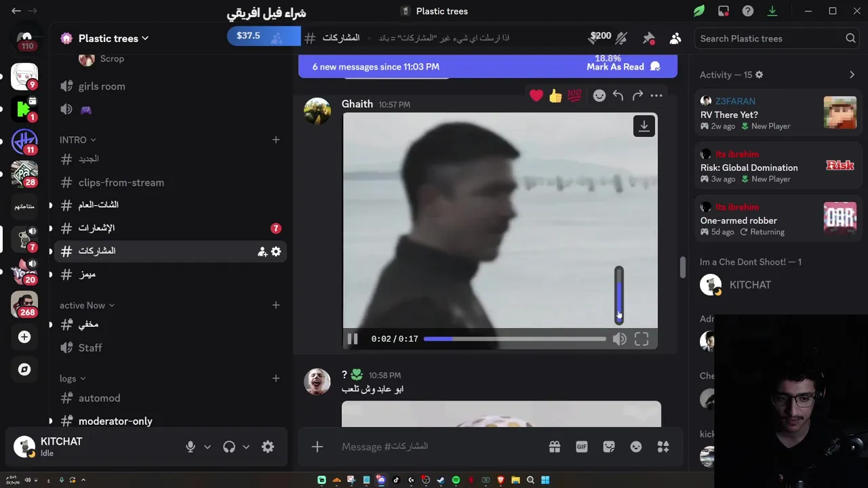
Task: Send a gift with the gift icon
Action: tap(555, 447)
